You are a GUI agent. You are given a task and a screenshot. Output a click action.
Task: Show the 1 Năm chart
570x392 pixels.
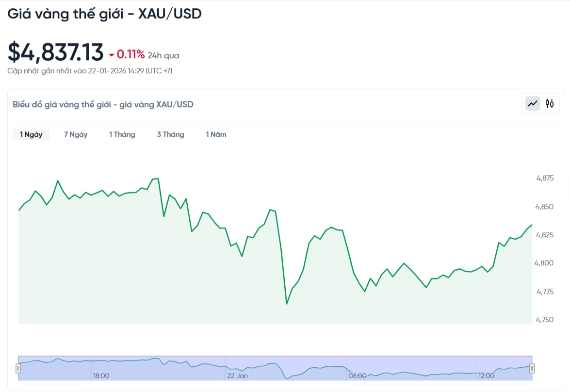tap(215, 134)
